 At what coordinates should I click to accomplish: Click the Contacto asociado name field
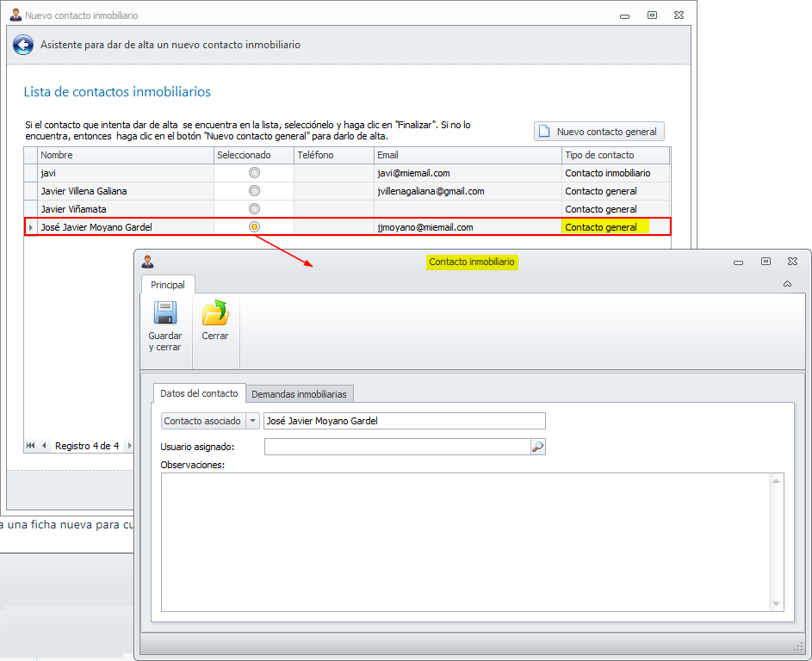(x=405, y=421)
